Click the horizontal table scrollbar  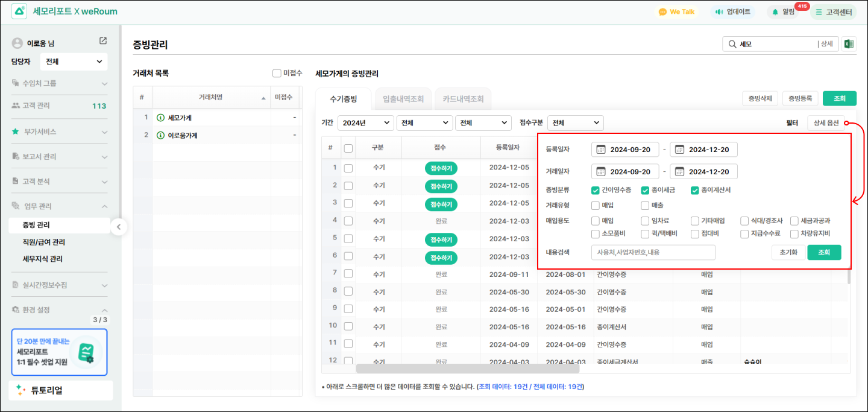(467, 368)
